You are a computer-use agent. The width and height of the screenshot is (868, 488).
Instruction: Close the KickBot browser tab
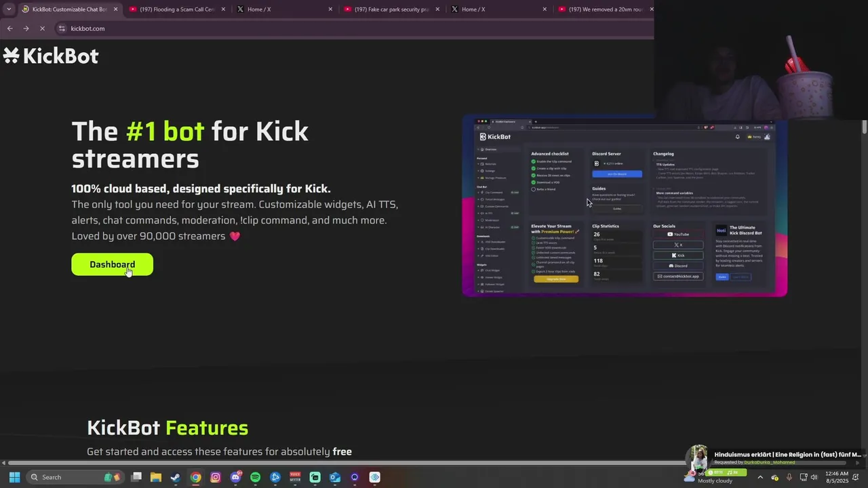pos(115,9)
